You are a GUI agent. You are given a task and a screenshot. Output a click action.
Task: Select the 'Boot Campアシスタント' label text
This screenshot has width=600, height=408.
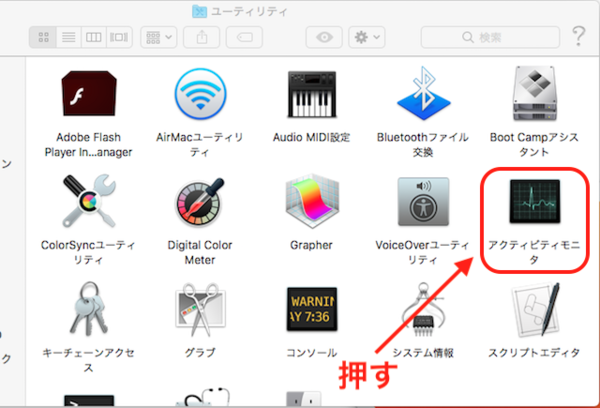click(534, 144)
